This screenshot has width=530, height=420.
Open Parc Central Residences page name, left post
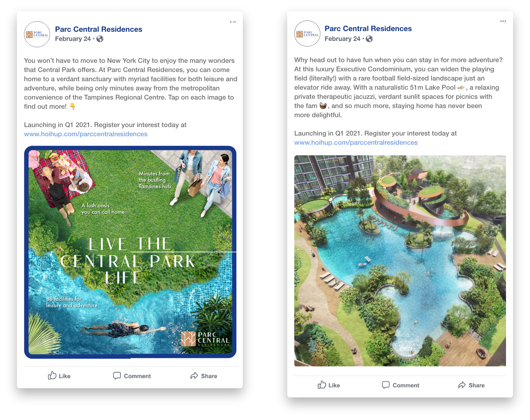[x=98, y=29]
